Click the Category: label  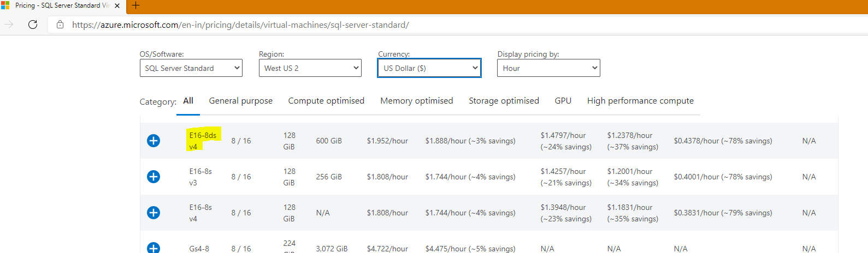tap(158, 102)
